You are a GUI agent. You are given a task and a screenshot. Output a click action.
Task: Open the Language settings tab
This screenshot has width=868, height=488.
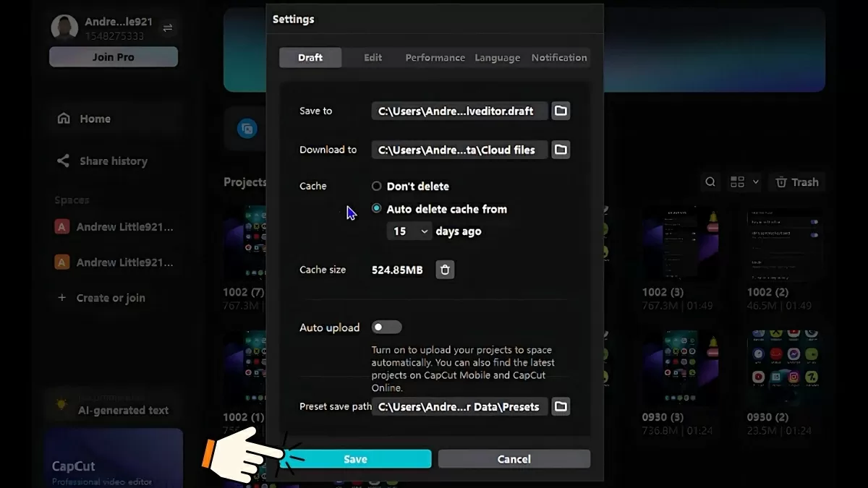497,58
